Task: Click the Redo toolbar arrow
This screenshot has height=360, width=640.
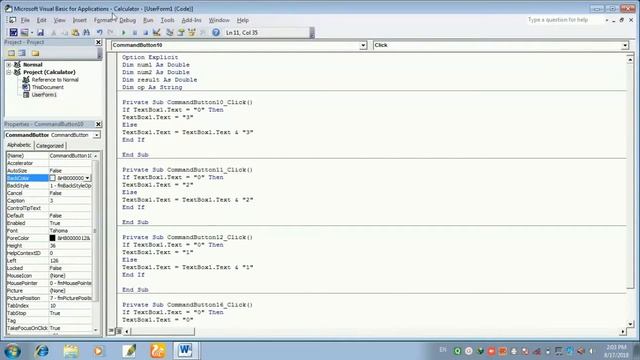Action: click(x=111, y=32)
